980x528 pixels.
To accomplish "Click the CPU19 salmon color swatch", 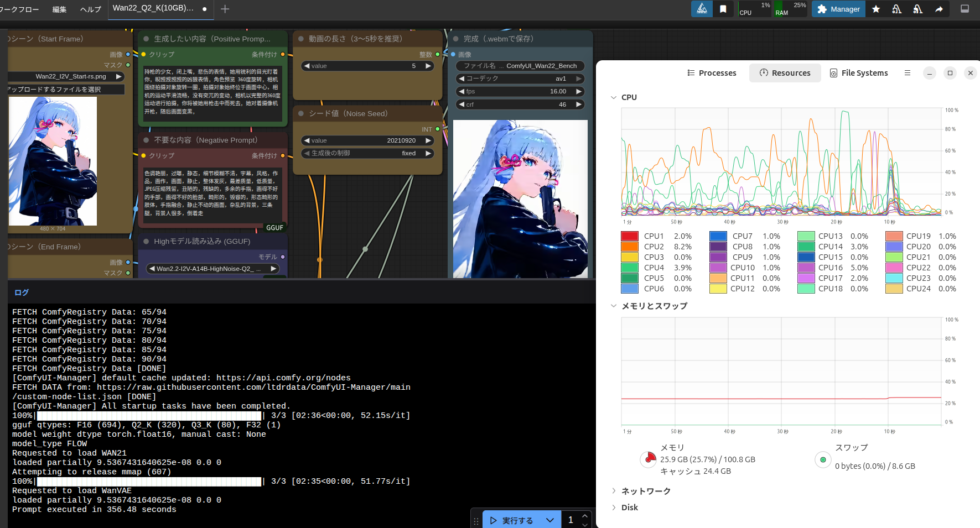I will click(x=894, y=236).
